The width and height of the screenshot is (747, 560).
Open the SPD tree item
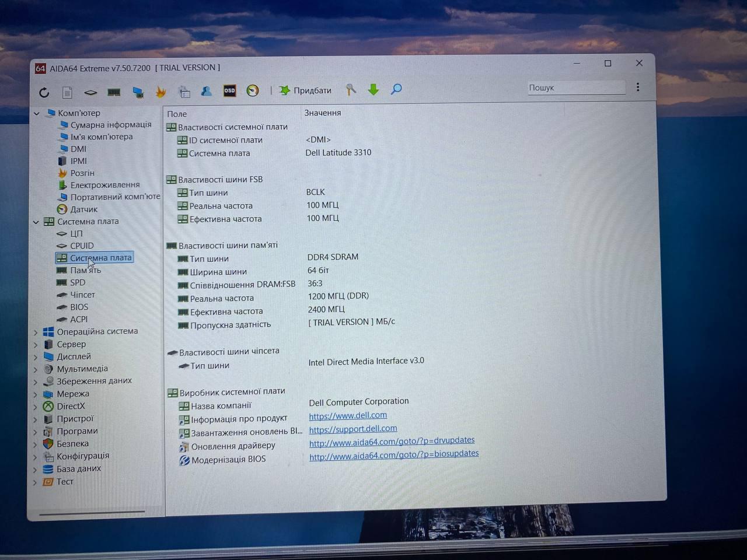[78, 282]
